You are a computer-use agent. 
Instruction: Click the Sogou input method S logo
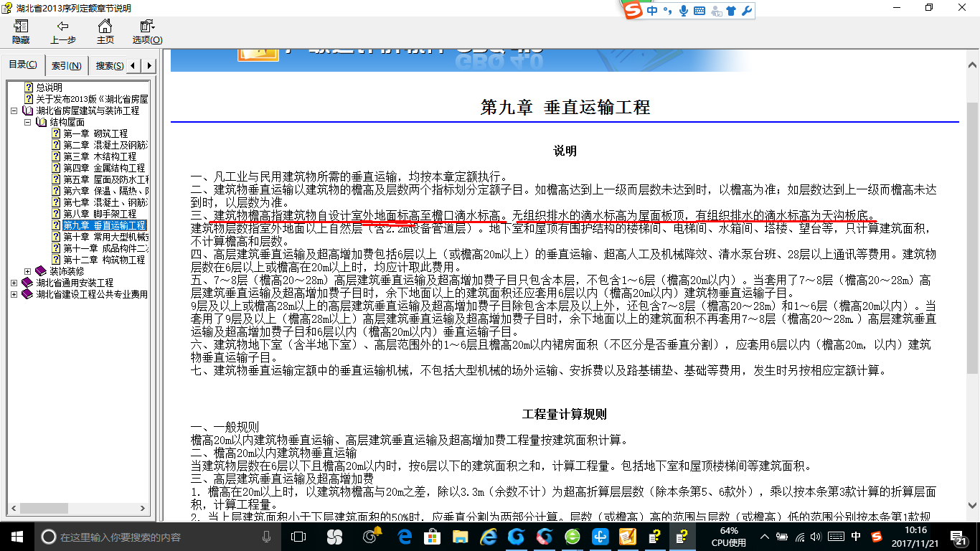[633, 11]
